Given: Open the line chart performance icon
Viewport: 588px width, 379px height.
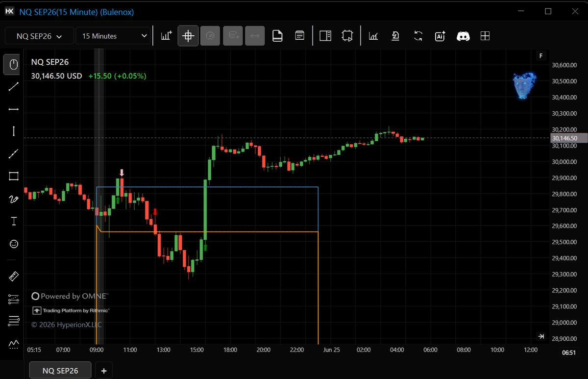Looking at the screenshot, I should pos(373,36).
